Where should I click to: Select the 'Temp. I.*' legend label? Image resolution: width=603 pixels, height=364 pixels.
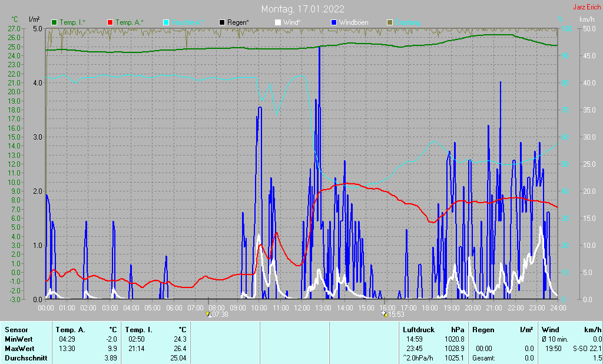[x=73, y=22]
